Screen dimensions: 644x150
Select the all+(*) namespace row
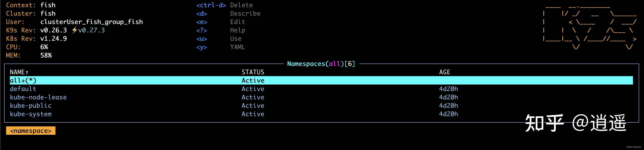coord(23,80)
